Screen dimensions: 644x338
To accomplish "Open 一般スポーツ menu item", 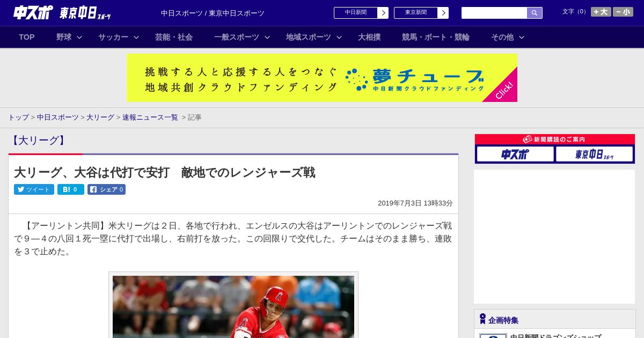I will coord(237,37).
